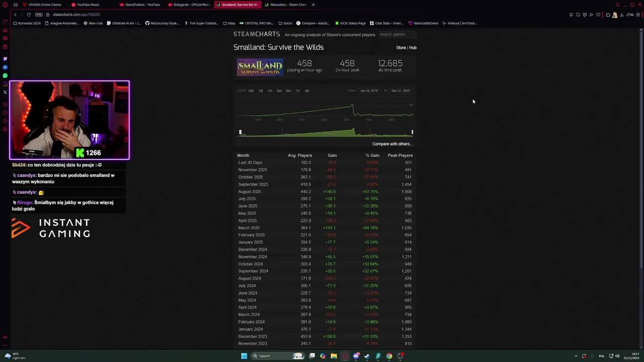Switch to the VAVADA Online Casino tab
Viewport: 644px width, 362px height.
[42, 5]
